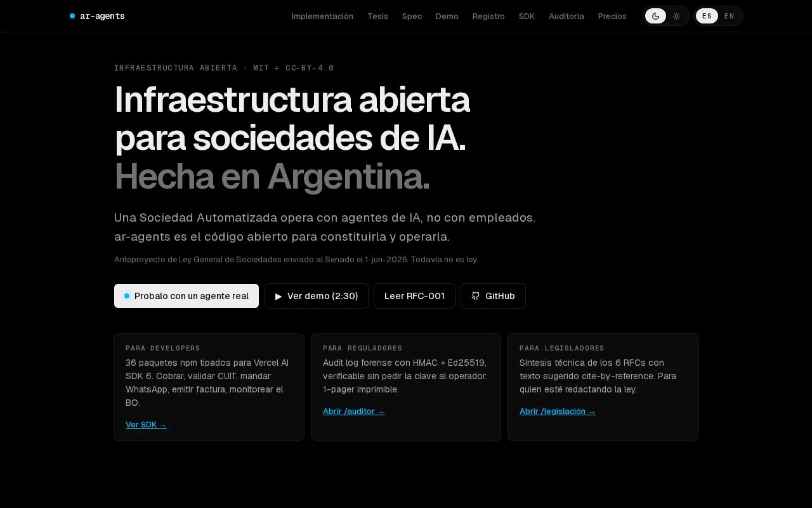Click the Audit log forense description text
Image resolution: width=812 pixels, height=508 pixels.
[x=405, y=376]
